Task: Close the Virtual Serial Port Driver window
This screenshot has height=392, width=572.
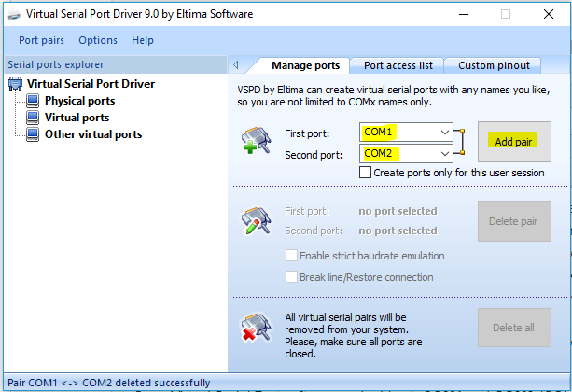Action: pyautogui.click(x=549, y=15)
